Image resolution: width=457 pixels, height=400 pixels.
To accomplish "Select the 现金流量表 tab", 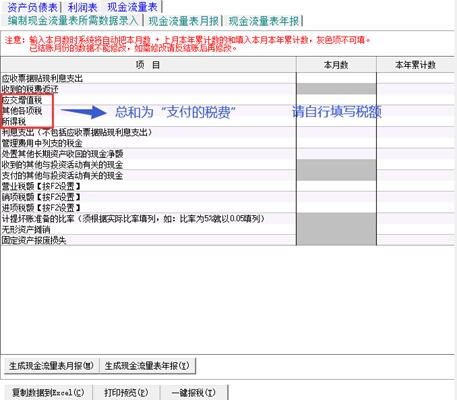I will click(x=132, y=7).
